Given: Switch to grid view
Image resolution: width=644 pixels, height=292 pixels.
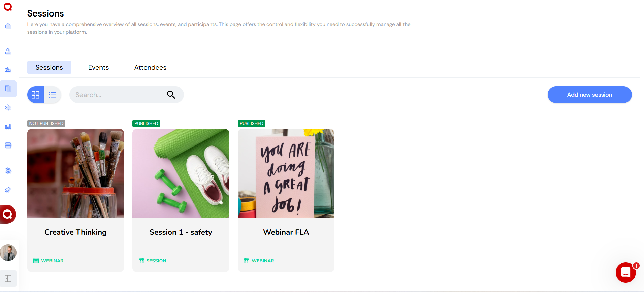Looking at the screenshot, I should click(36, 95).
